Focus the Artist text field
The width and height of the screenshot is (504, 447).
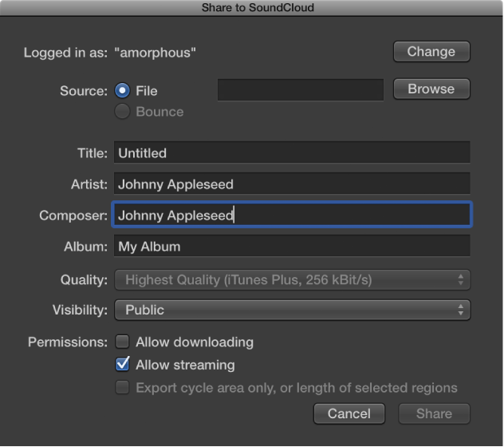[292, 184]
